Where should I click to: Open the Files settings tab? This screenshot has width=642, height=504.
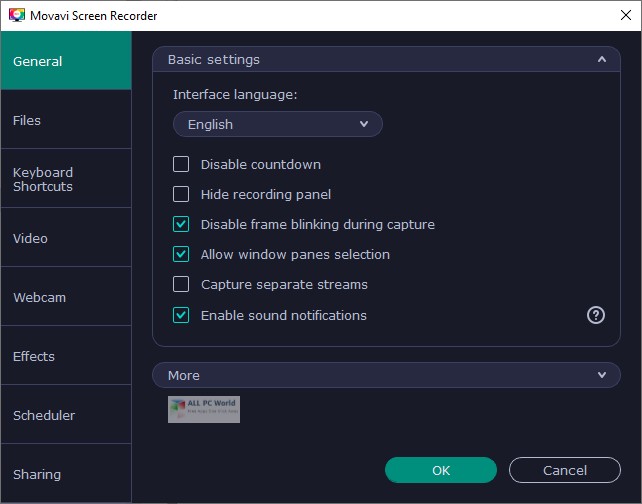point(66,120)
